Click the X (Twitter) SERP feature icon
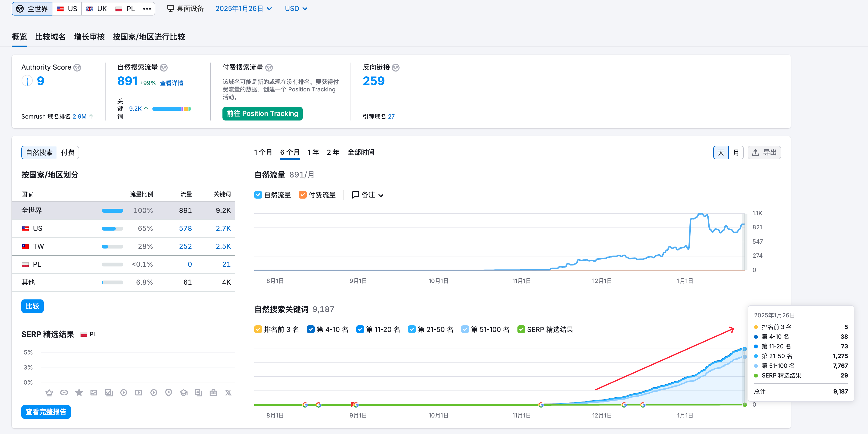The image size is (868, 434). coord(229,393)
